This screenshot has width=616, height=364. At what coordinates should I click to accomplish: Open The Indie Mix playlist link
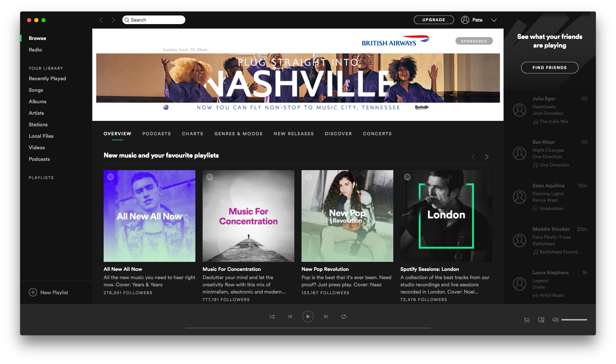coord(554,122)
